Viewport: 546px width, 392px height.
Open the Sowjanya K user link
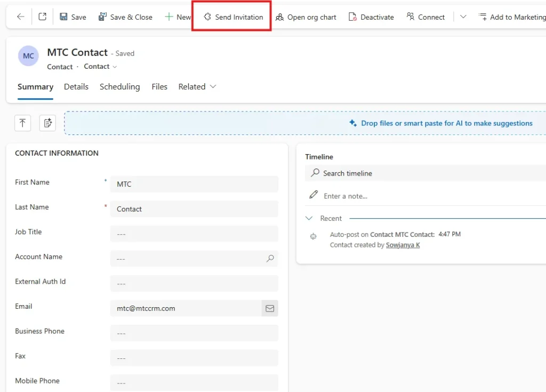tap(403, 245)
